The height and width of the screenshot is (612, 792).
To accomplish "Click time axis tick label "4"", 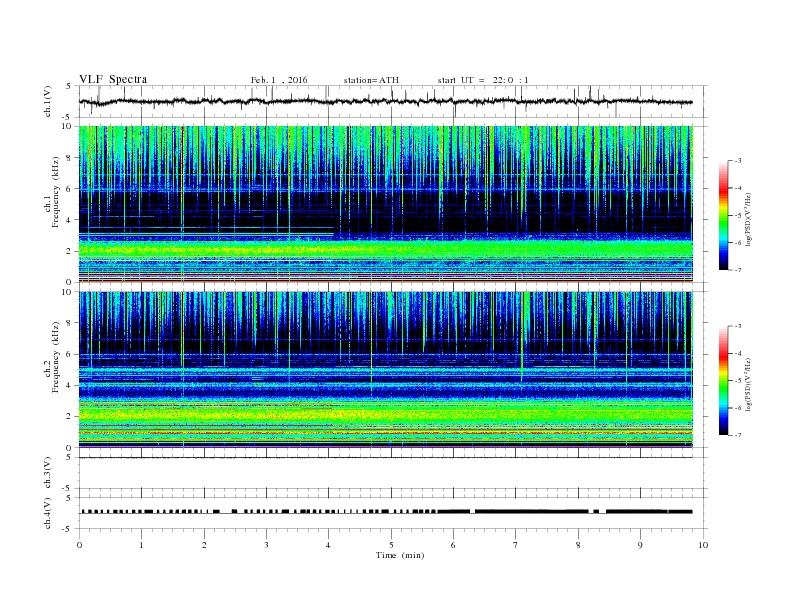I will pyautogui.click(x=328, y=545).
